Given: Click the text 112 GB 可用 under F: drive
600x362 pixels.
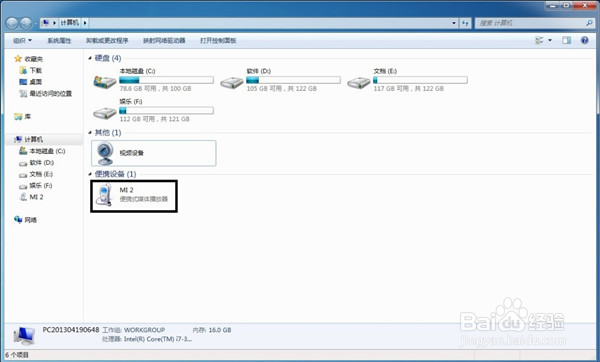Looking at the screenshot, I should (x=137, y=119).
